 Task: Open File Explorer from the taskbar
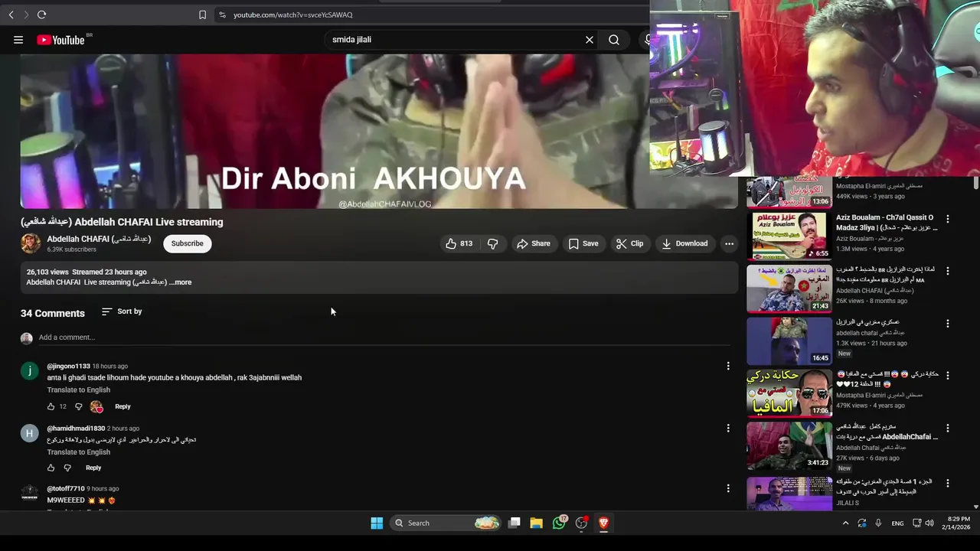[536, 523]
